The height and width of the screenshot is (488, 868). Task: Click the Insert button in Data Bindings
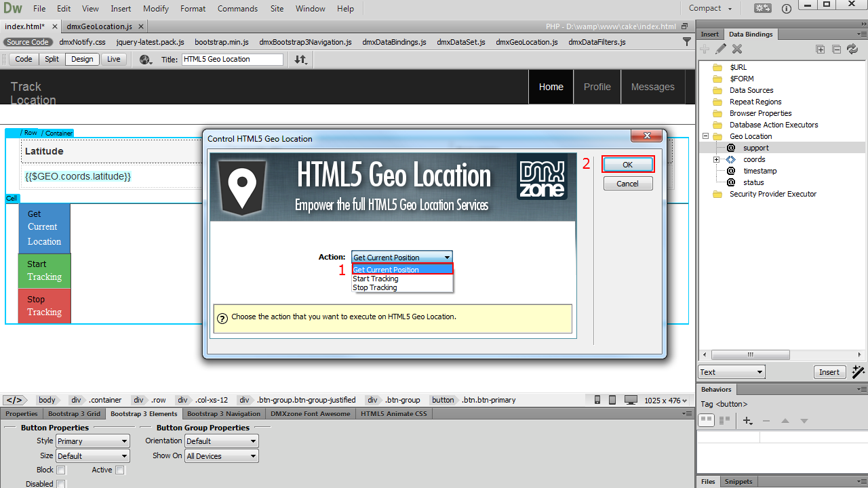(829, 371)
